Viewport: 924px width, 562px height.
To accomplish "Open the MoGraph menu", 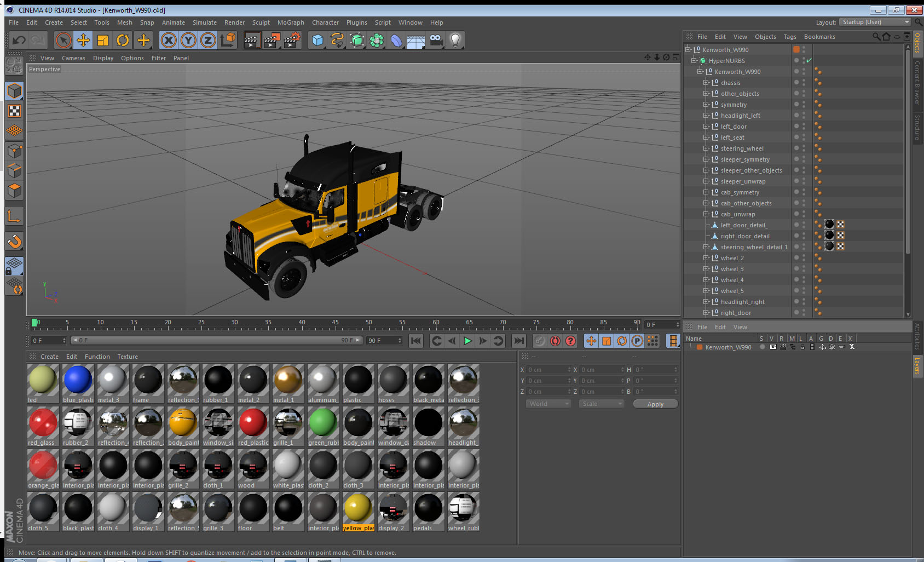I will click(x=291, y=22).
